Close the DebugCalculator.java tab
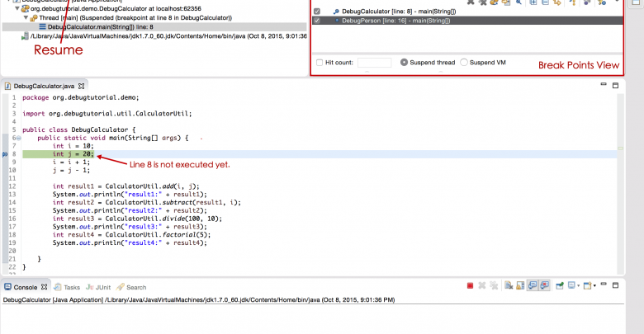The width and height of the screenshot is (644, 334). [81, 86]
